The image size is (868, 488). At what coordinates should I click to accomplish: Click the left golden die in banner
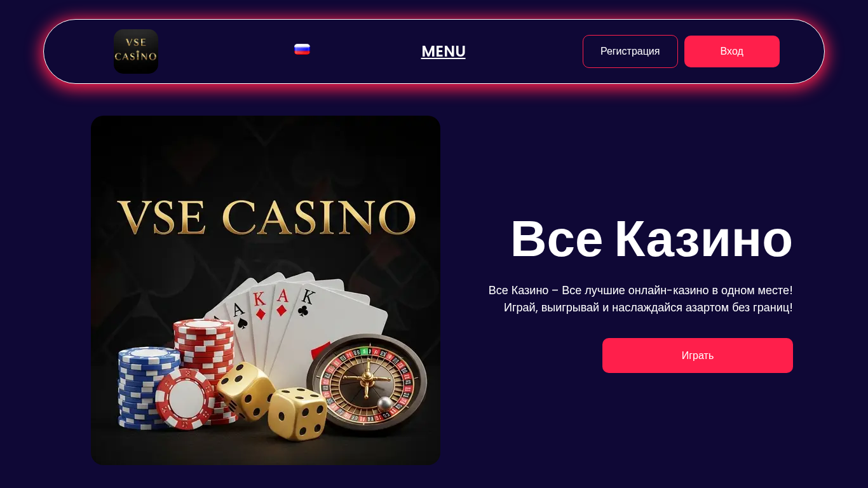pyautogui.click(x=245, y=390)
